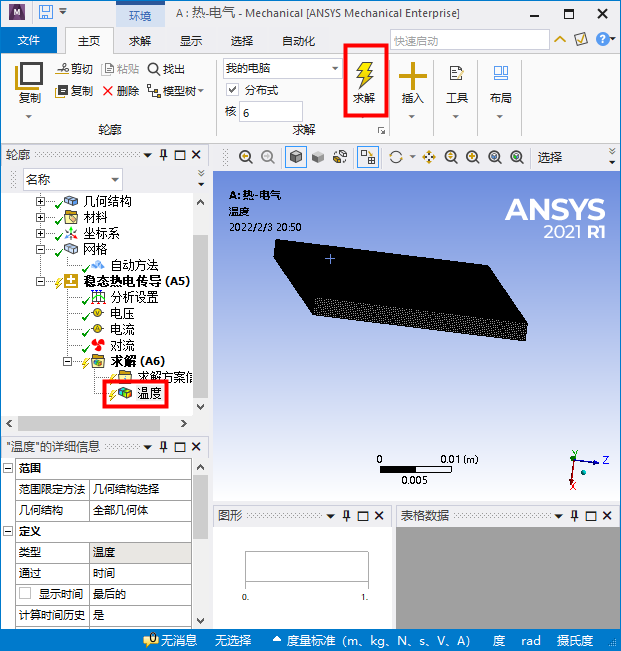The height and width of the screenshot is (651, 621).
Task: Click the rotate view icon in viewport toolbar
Action: coord(396,157)
